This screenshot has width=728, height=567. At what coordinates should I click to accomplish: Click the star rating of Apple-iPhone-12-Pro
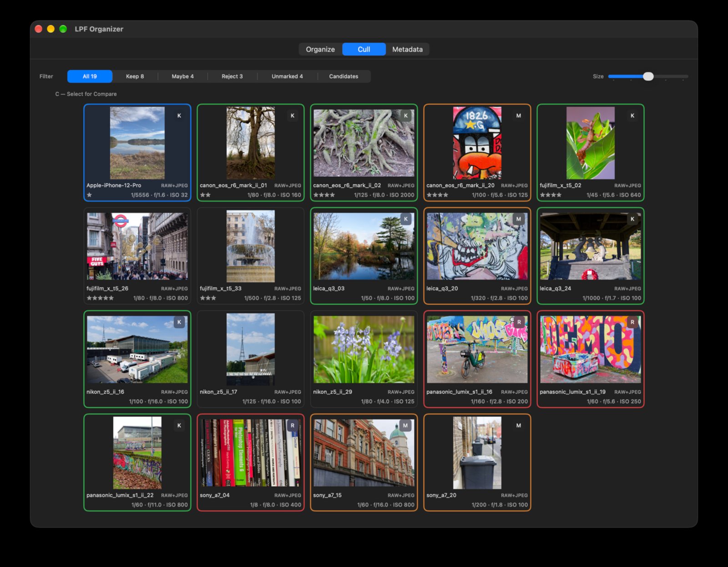90,195
